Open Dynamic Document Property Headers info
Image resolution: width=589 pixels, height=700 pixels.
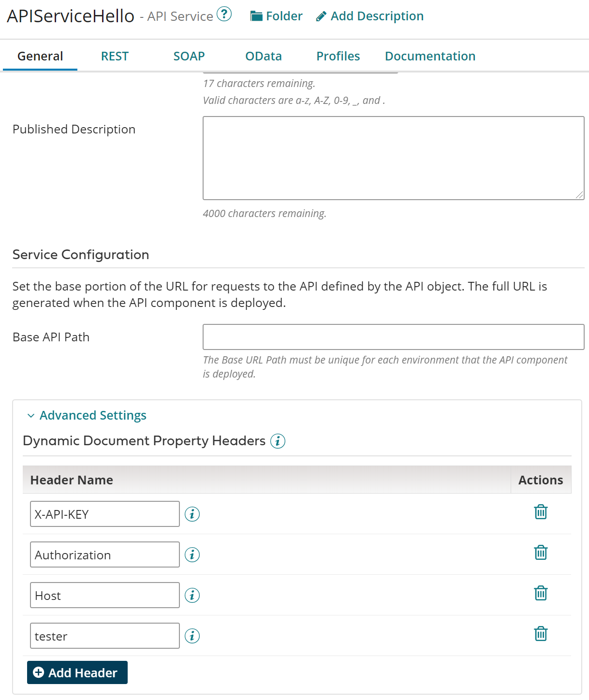(278, 441)
